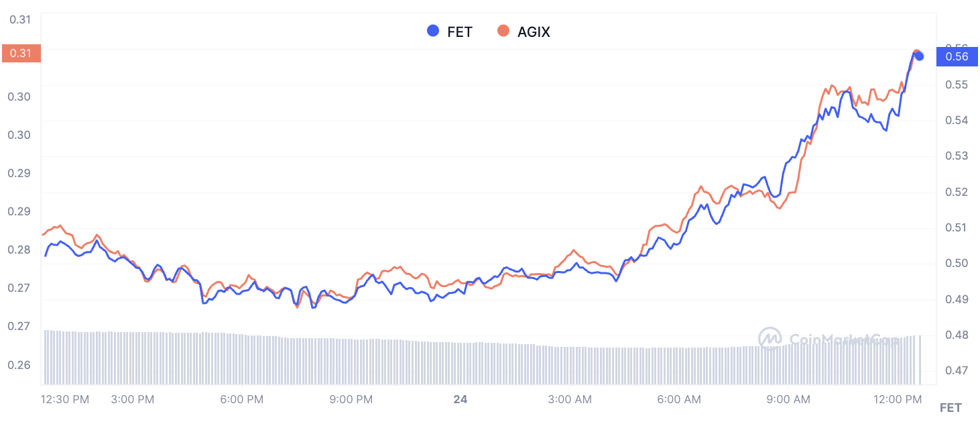Click the 6:00 AM time axis label
This screenshot has width=980, height=424.
tap(679, 400)
